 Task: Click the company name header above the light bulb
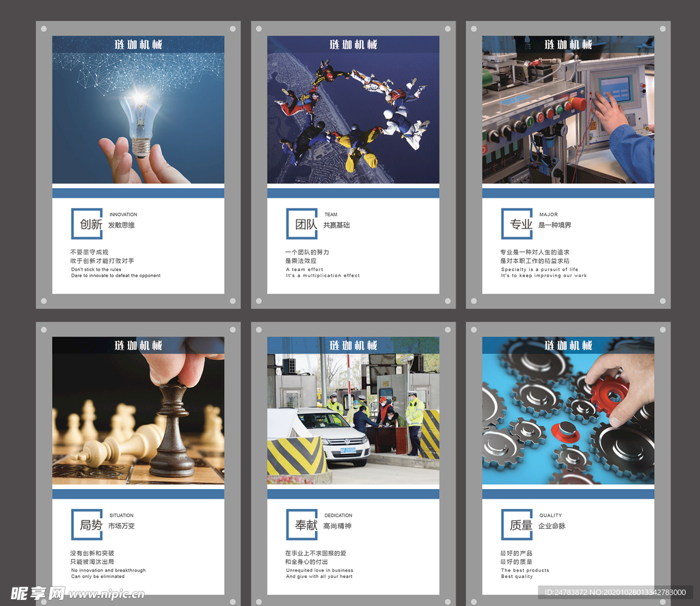click(x=138, y=44)
